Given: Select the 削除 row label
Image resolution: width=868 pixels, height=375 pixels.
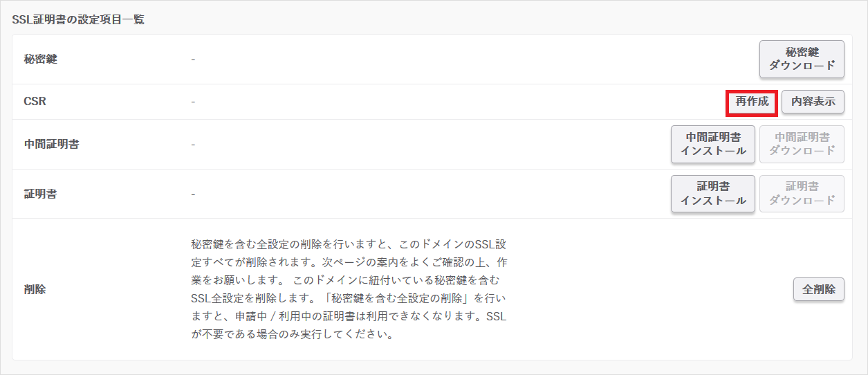Looking at the screenshot, I should point(35,289).
